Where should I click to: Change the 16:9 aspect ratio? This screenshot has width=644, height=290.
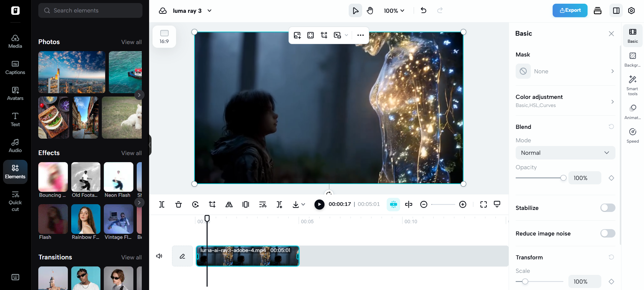point(164,37)
